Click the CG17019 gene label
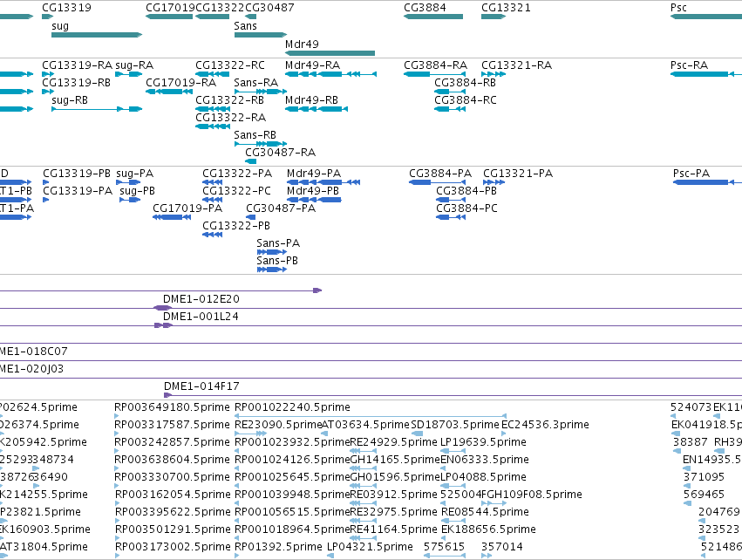Screen dimensions: 742x560 point(170,8)
